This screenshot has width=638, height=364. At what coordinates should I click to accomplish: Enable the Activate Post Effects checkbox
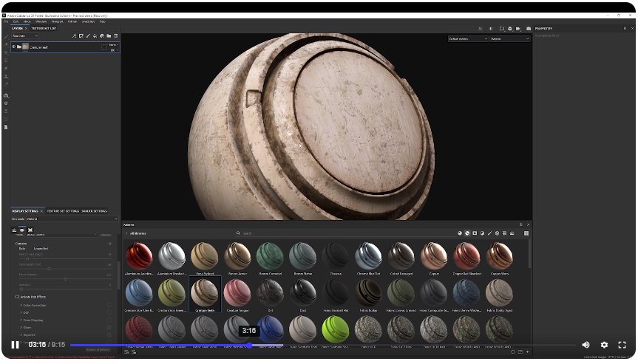coord(18,297)
